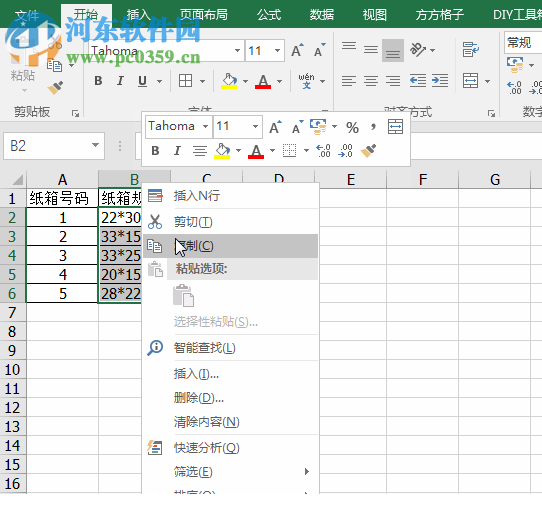Toggle Underline in the ribbon
The width and height of the screenshot is (542, 507).
(x=142, y=81)
